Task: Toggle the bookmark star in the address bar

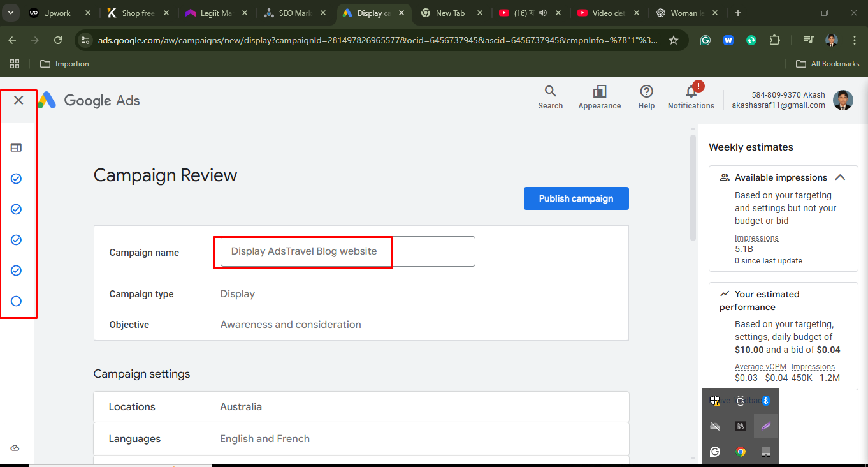Action: tap(674, 40)
